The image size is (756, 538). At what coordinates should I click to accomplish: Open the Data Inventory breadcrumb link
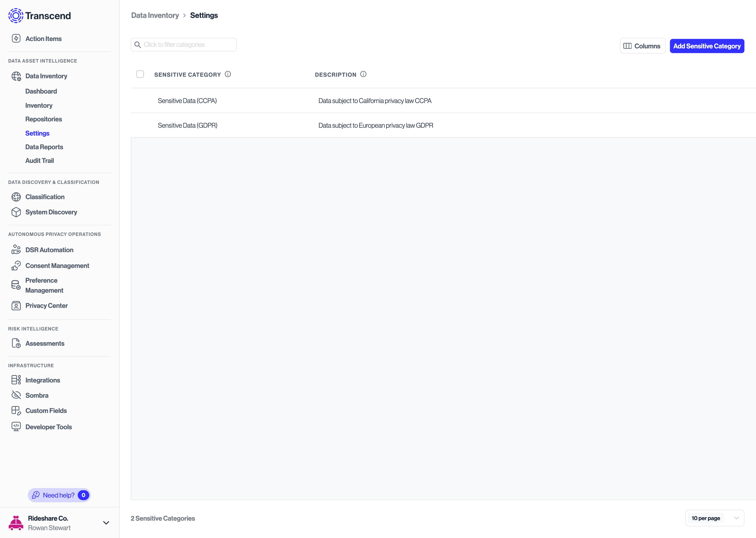pyautogui.click(x=155, y=15)
